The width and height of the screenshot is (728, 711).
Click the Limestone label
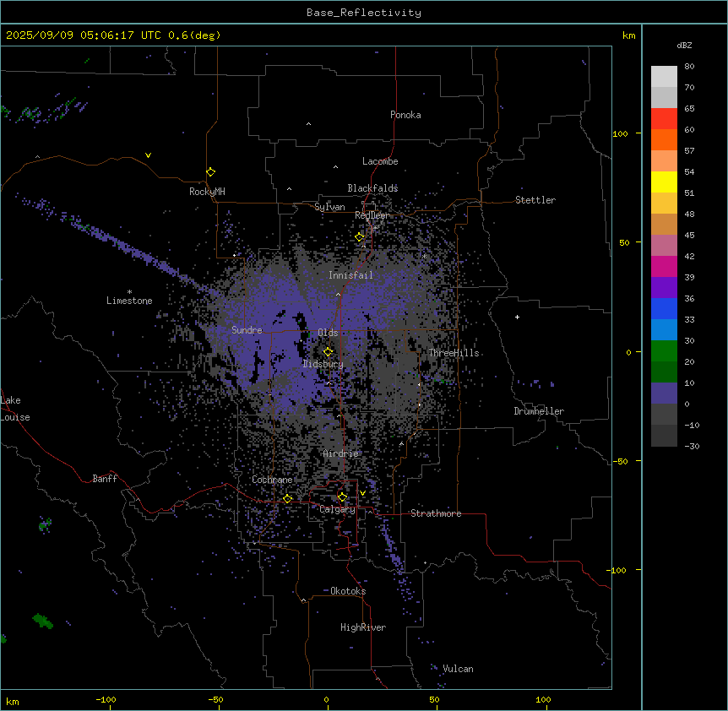(x=129, y=301)
